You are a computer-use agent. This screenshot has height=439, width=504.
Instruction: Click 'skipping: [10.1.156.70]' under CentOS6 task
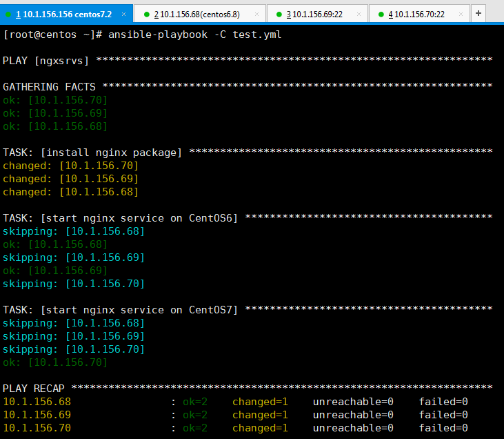[x=74, y=284]
